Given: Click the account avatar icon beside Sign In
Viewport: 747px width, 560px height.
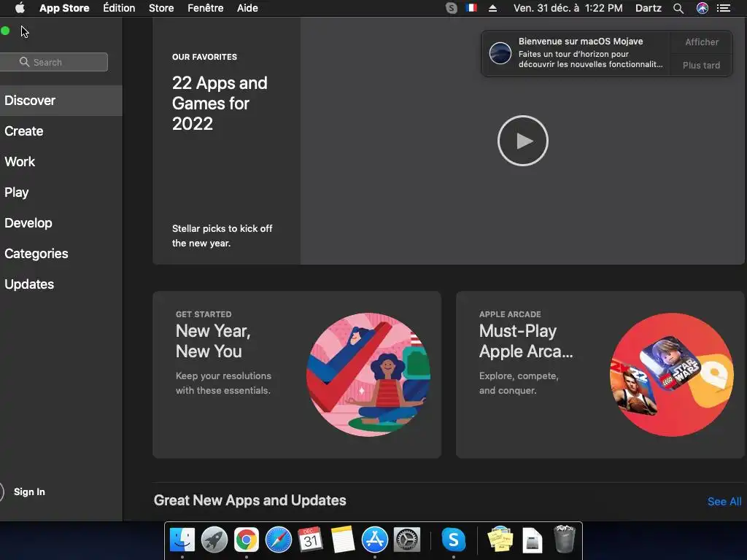Looking at the screenshot, I should (2, 492).
